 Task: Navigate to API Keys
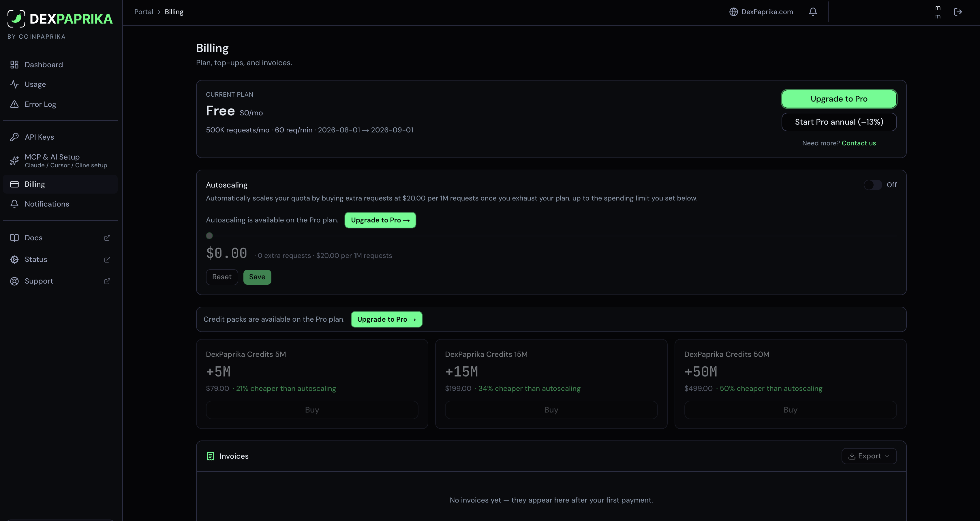tap(60, 137)
